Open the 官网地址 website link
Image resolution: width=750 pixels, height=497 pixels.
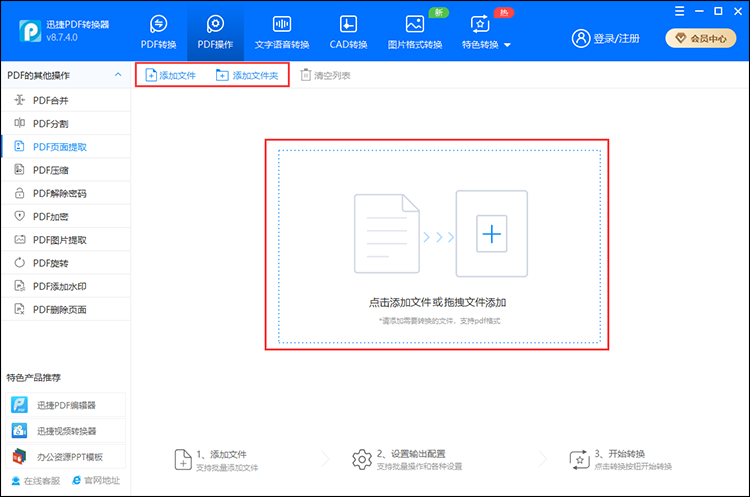[96, 480]
